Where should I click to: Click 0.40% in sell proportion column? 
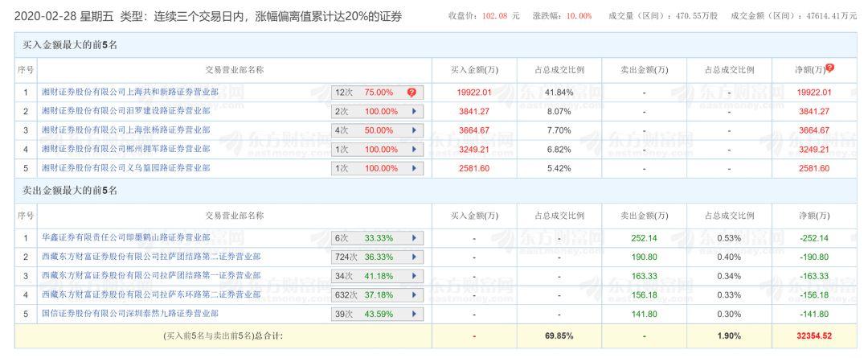click(x=728, y=257)
